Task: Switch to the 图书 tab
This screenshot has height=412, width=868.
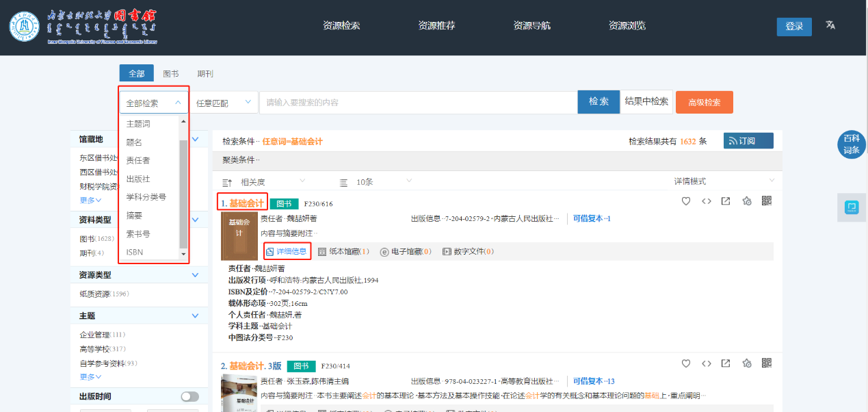Action: click(171, 74)
